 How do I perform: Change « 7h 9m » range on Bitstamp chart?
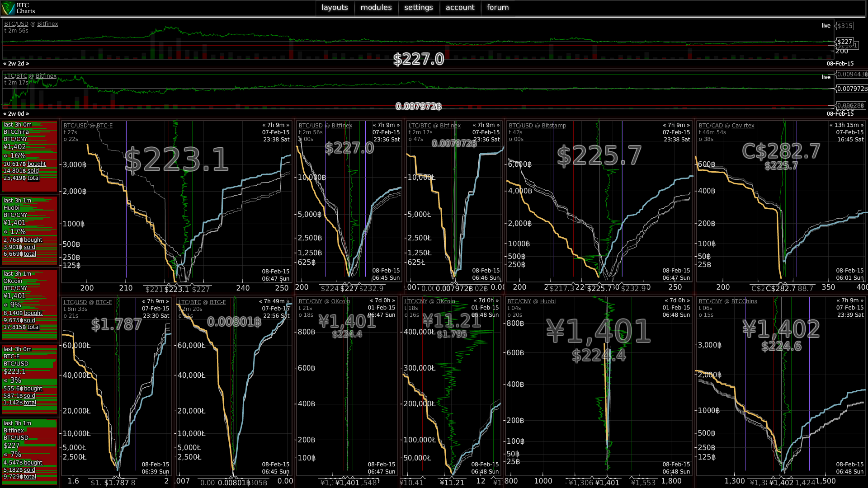click(x=676, y=126)
